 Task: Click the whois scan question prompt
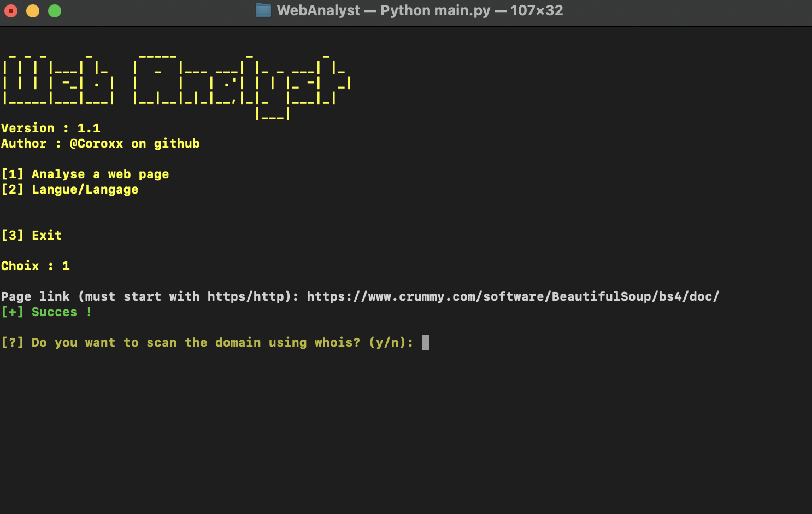(207, 343)
